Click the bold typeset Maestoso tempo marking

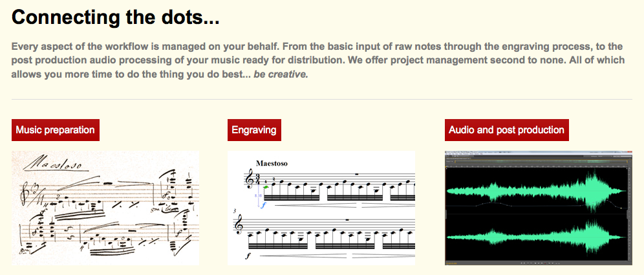(x=272, y=163)
